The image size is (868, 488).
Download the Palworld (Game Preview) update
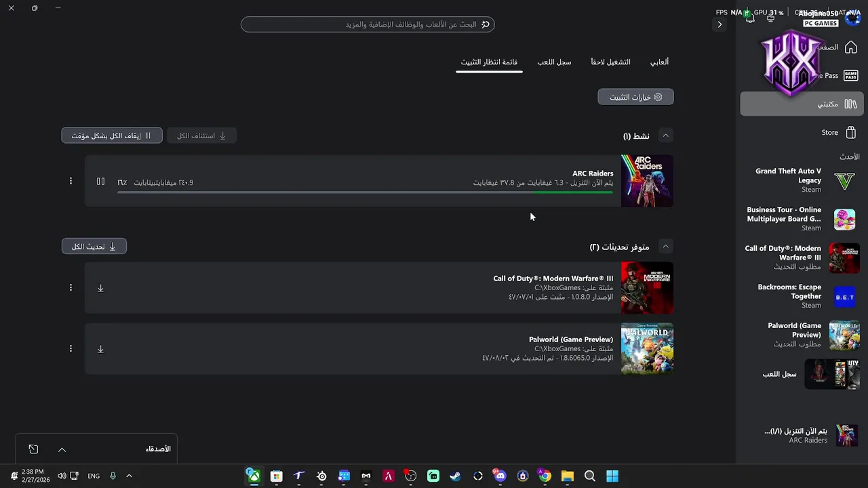(100, 349)
